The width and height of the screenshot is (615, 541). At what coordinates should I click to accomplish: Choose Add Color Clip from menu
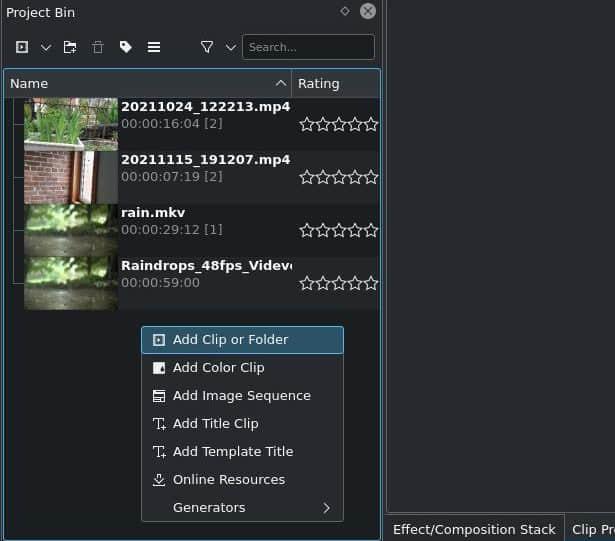click(x=218, y=368)
